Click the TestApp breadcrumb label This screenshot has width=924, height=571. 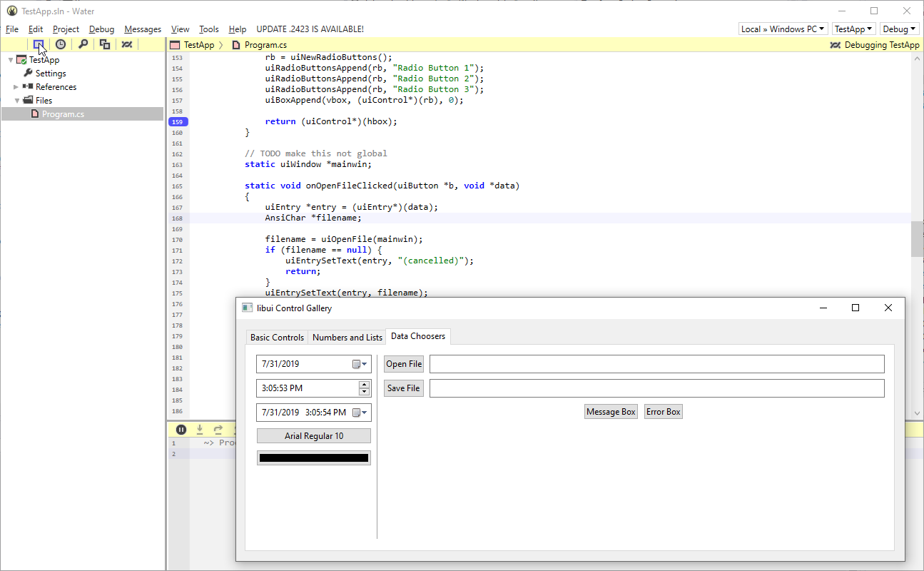click(x=199, y=45)
